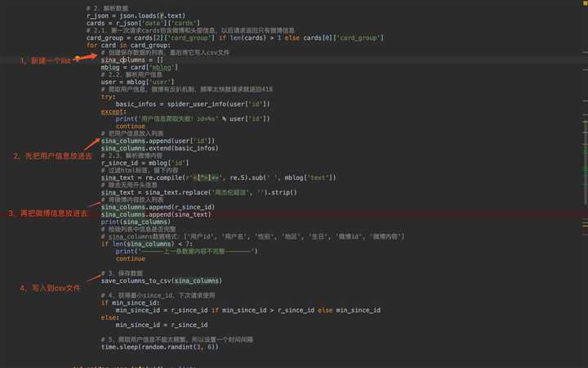This screenshot has height=368, width=588.
Task: Click 'min_since_id = r_since_id' under else
Action: 161,325
